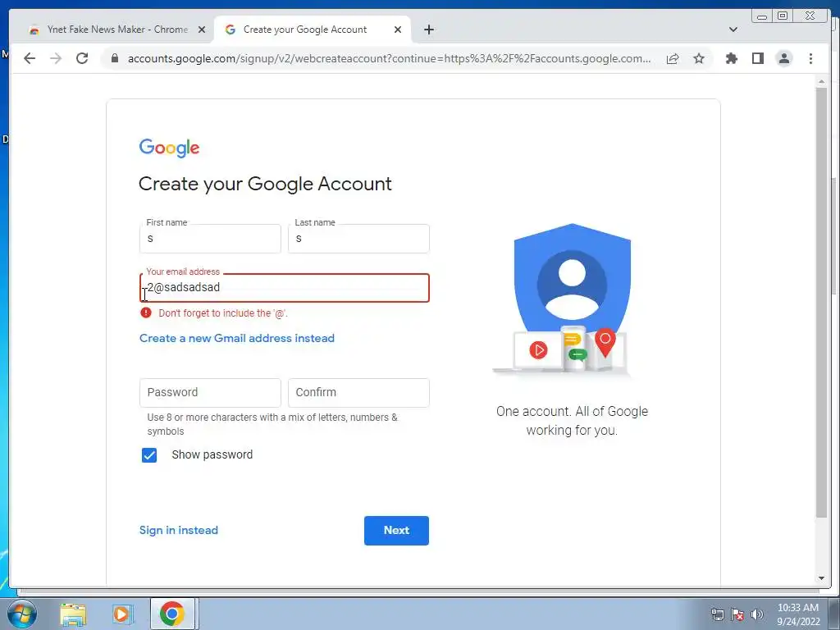Focus the Confirm password field
This screenshot has width=840, height=630.
coord(358,393)
